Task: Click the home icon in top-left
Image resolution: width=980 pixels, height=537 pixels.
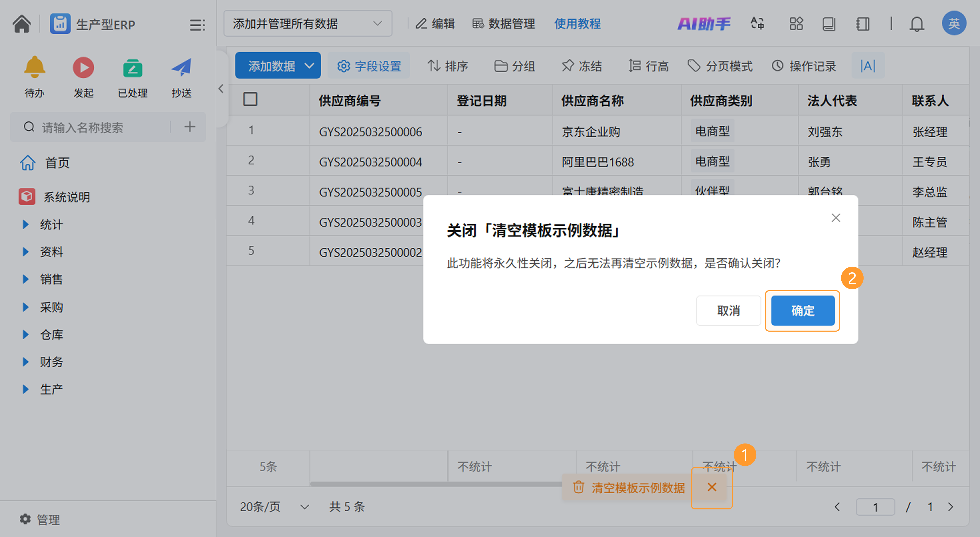Action: click(x=22, y=24)
